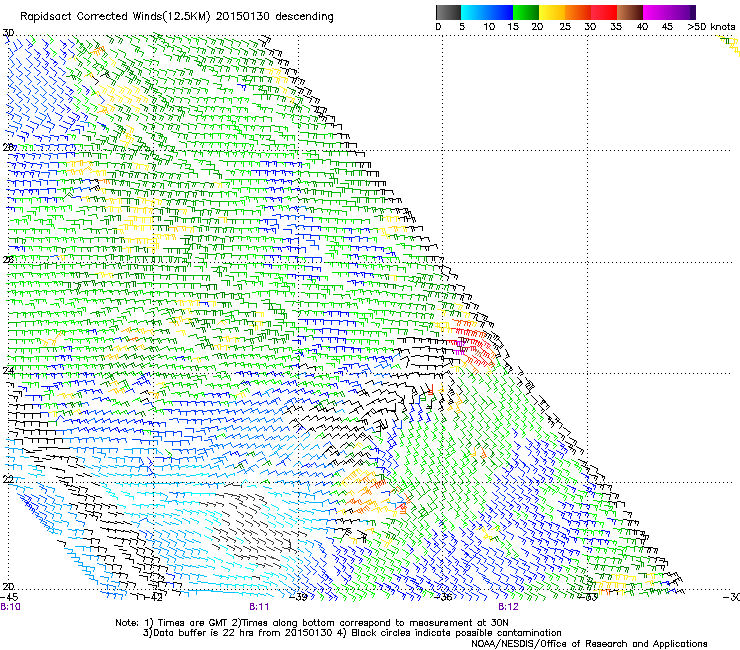The width and height of the screenshot is (740, 650).
Task: Click the '>50 knots' legend label
Action: click(x=711, y=27)
